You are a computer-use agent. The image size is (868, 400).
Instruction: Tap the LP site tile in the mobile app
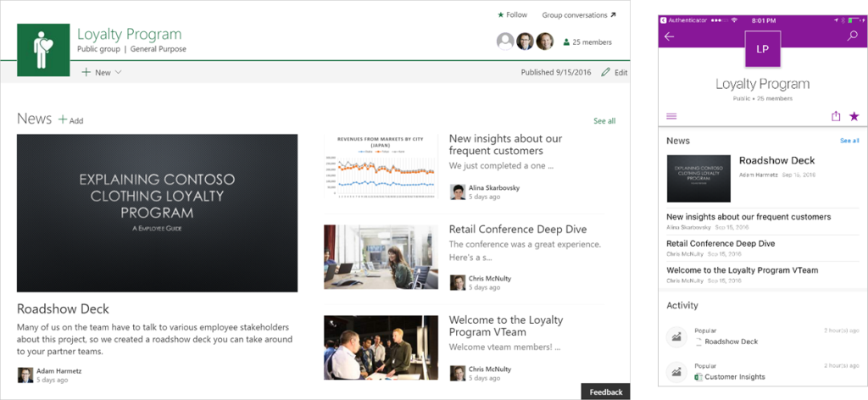763,48
